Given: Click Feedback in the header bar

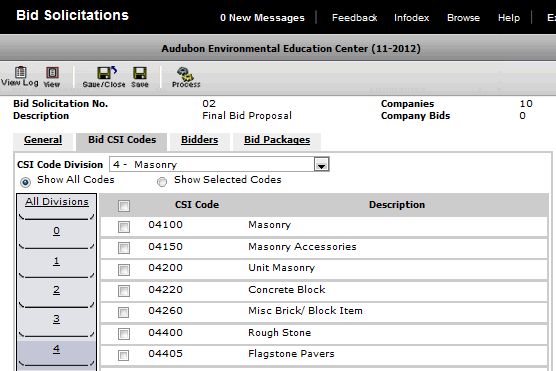Looking at the screenshot, I should tap(355, 18).
